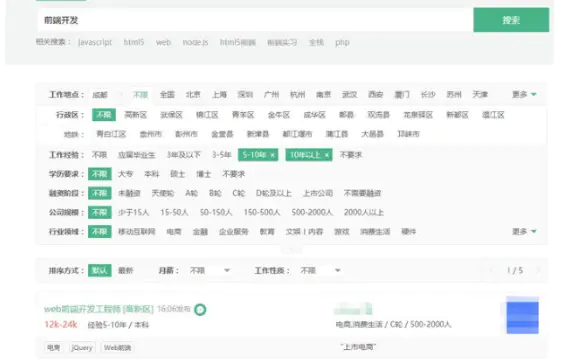
Task: Filter by 武侯区 district
Action: [x=171, y=115]
